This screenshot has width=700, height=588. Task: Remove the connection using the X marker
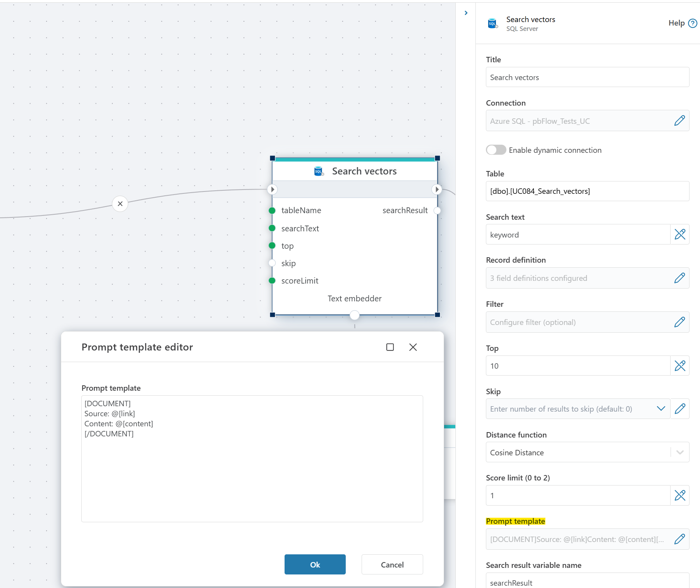(120, 204)
